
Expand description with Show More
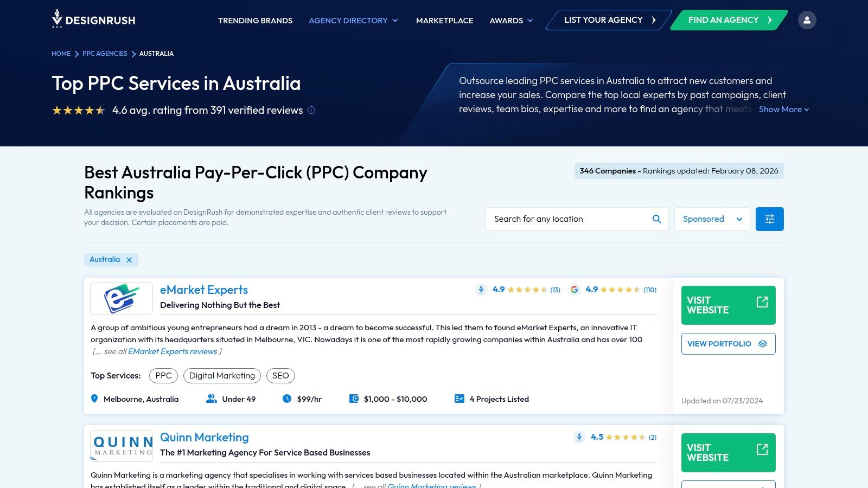coord(784,110)
